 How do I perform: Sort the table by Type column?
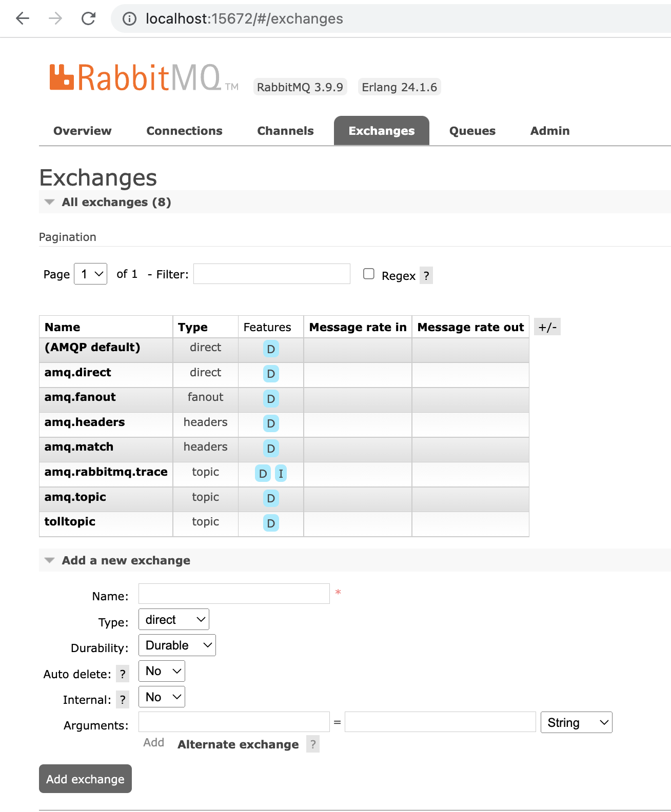coord(193,327)
